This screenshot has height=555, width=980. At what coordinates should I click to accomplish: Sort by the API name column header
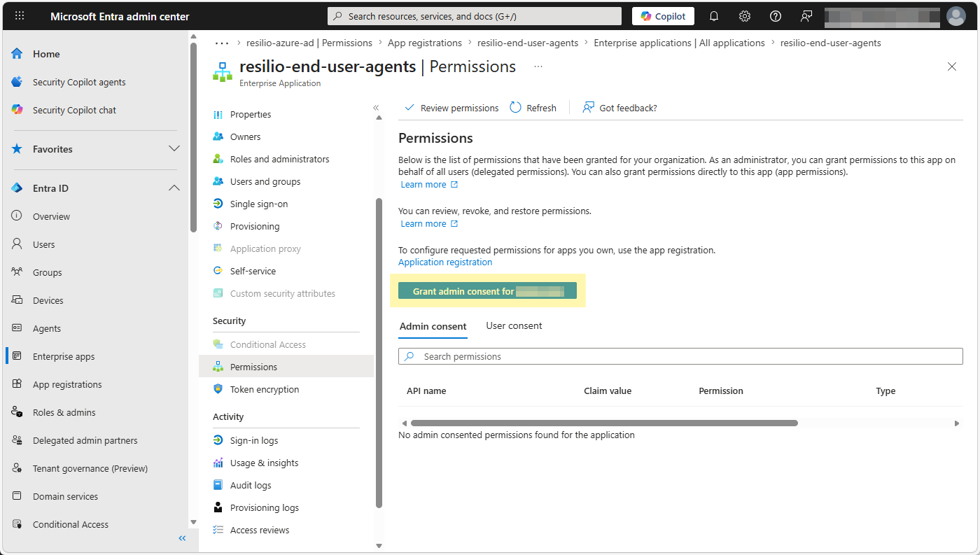click(x=426, y=391)
